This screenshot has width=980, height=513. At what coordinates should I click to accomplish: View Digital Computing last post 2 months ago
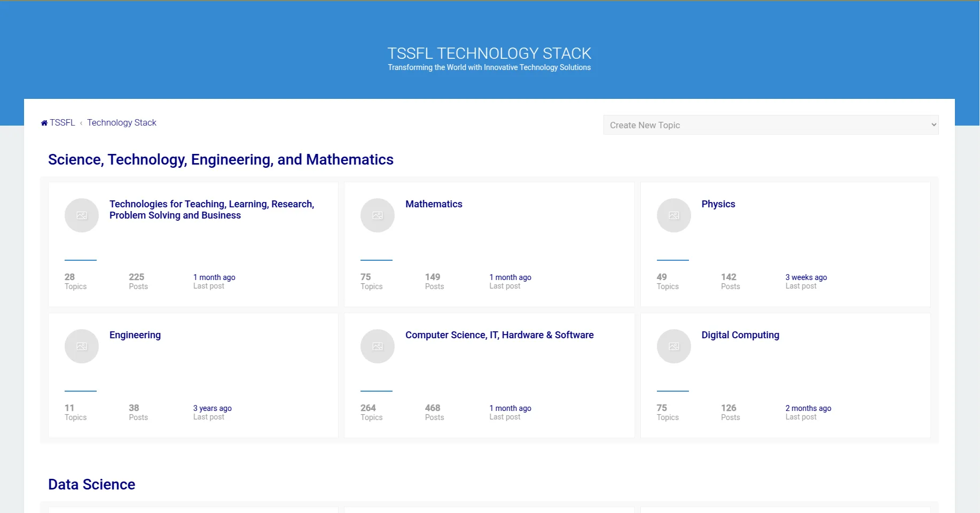[808, 408]
